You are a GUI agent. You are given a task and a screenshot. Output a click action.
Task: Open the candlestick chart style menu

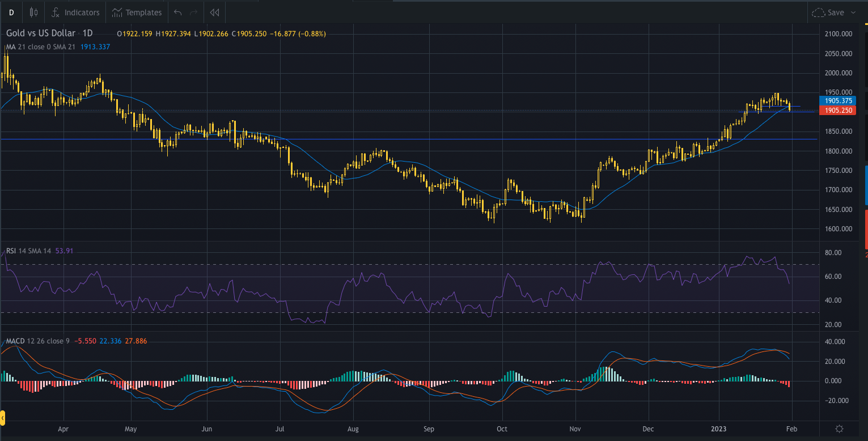33,12
